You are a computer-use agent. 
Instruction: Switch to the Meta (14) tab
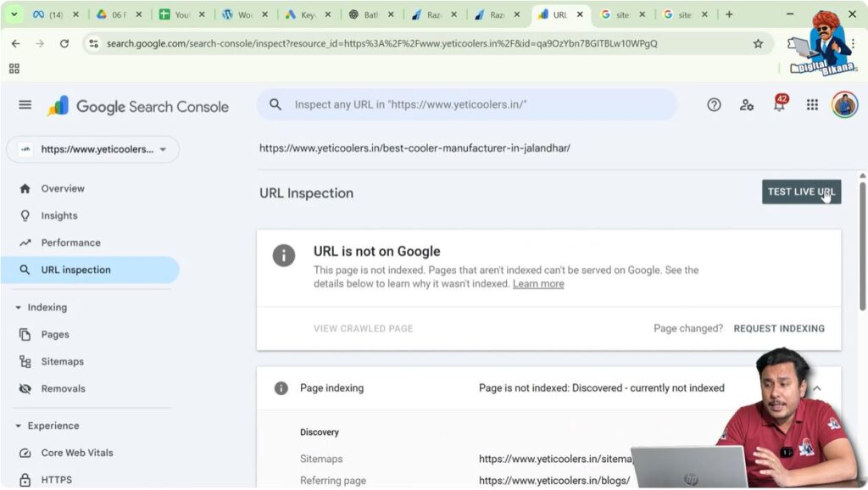48,15
